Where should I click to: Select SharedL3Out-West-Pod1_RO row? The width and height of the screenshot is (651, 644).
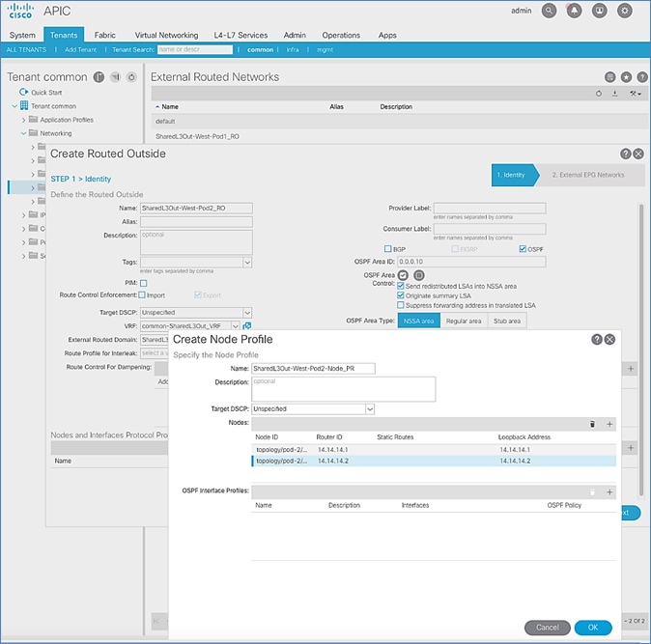tap(400, 136)
